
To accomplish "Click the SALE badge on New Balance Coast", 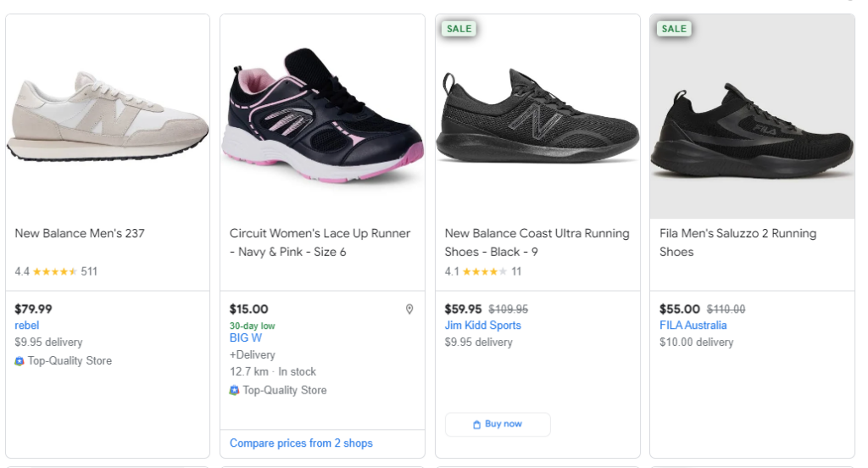I will coord(459,29).
